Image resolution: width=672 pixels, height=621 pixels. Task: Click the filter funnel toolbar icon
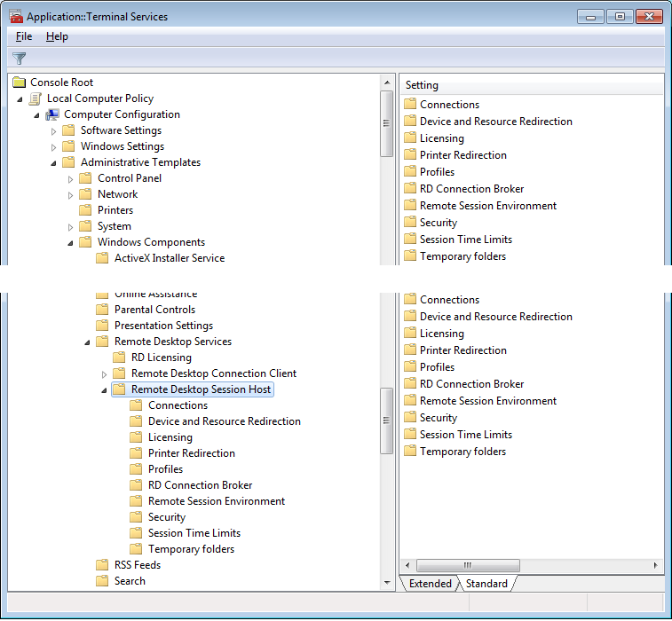[19, 59]
